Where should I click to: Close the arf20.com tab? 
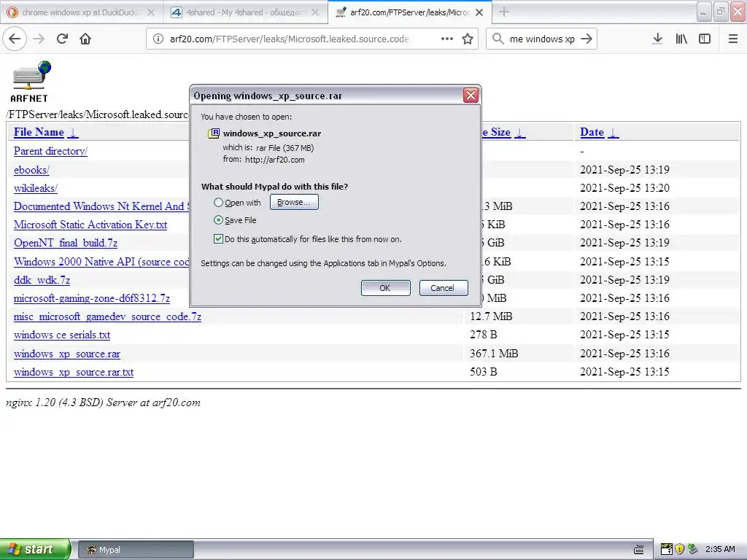coord(479,12)
